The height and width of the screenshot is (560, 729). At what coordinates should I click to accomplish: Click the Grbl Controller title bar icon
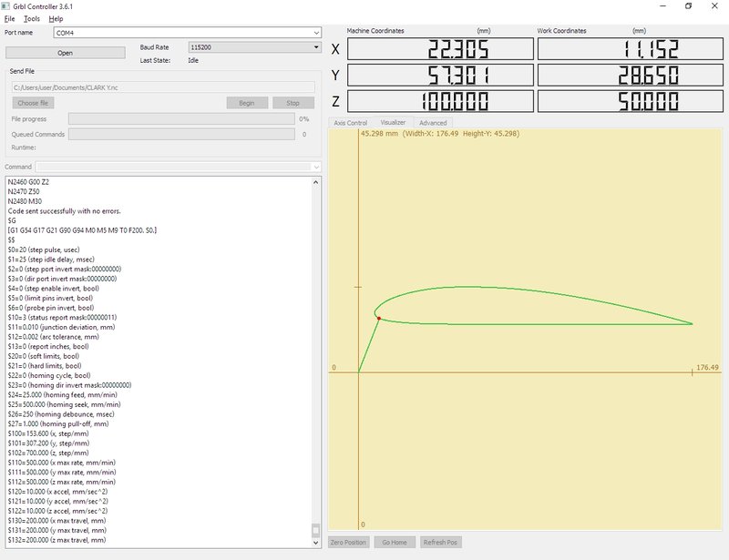5,6
